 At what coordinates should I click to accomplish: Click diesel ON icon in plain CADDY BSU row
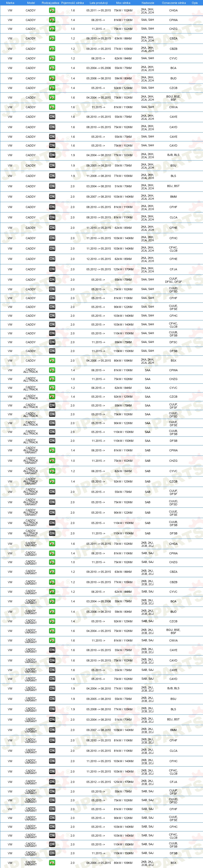[52, 166]
